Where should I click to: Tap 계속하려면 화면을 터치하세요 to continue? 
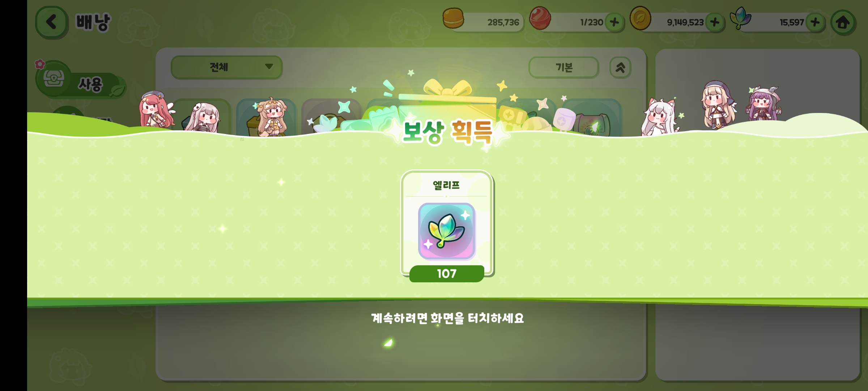pyautogui.click(x=447, y=318)
